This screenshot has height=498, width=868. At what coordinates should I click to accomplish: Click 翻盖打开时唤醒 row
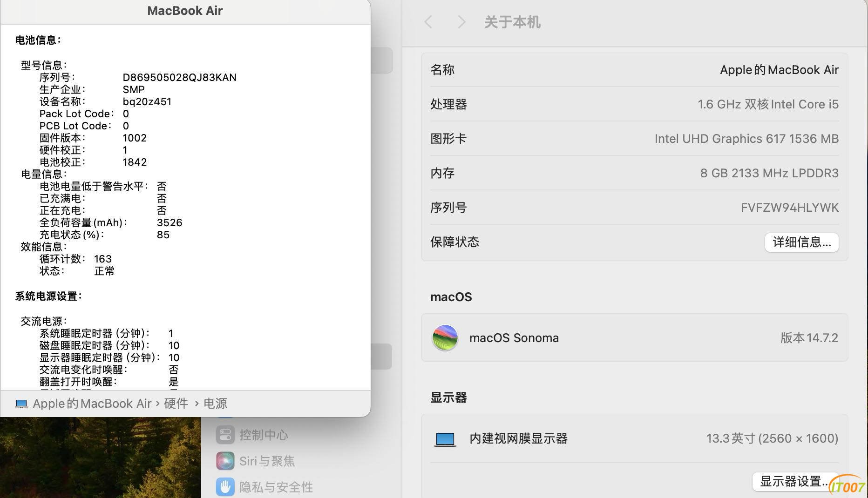click(x=108, y=382)
